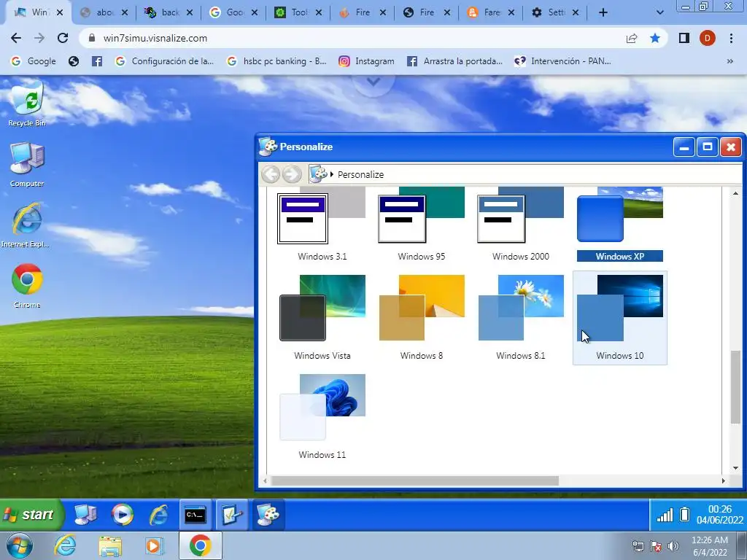Open Media Player on Windows 7 taskbar
The width and height of the screenshot is (747, 560).
coord(154,545)
